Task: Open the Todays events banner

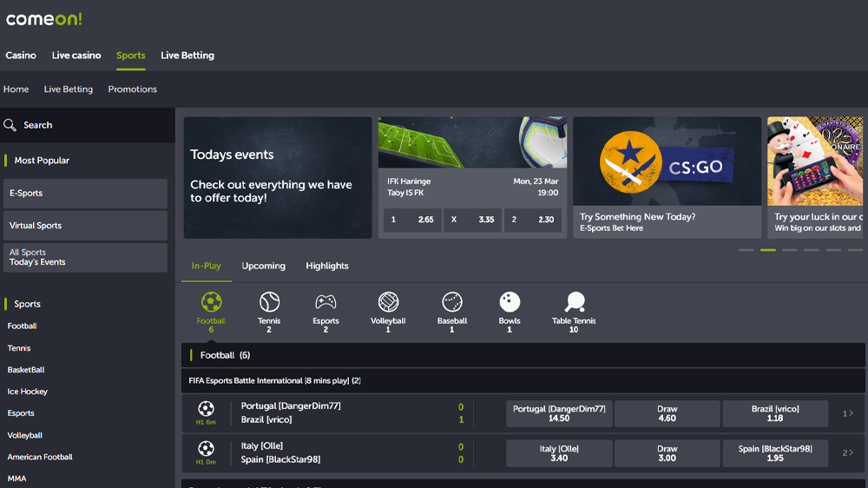Action: tap(278, 178)
